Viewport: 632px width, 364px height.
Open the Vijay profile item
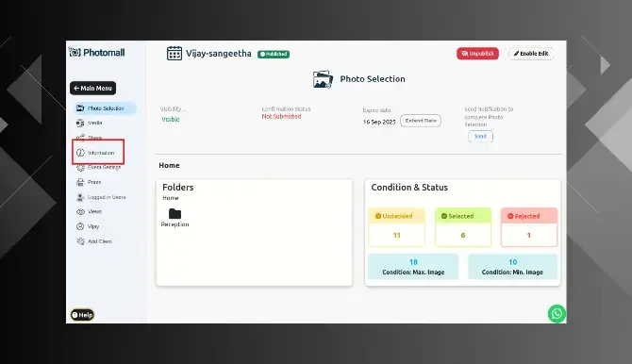click(88, 226)
